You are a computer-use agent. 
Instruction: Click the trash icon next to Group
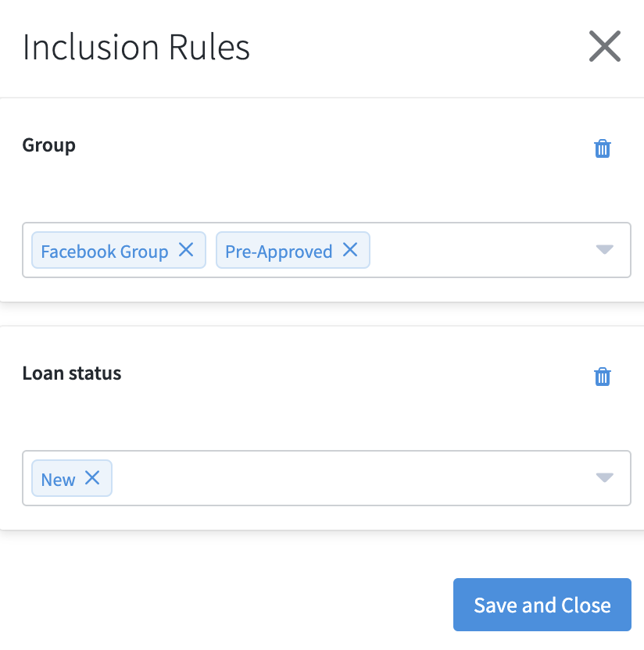603,148
